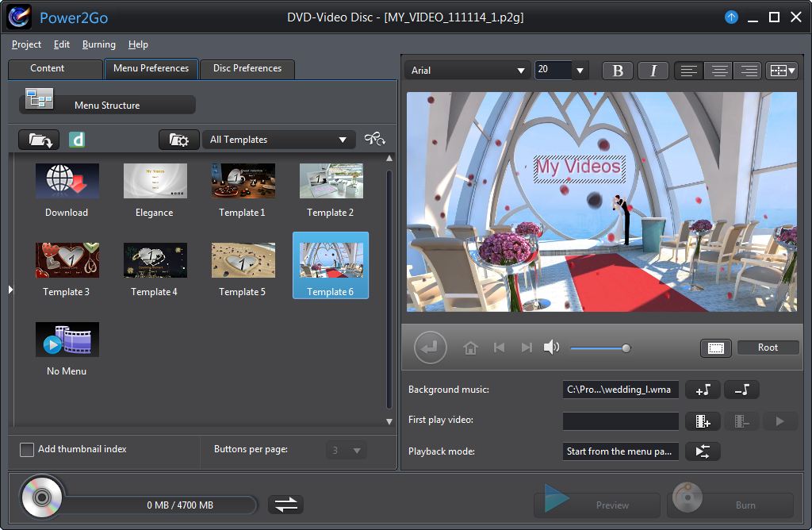Import templates via the folder-arrow icon
The width and height of the screenshot is (812, 530).
pyautogui.click(x=38, y=138)
